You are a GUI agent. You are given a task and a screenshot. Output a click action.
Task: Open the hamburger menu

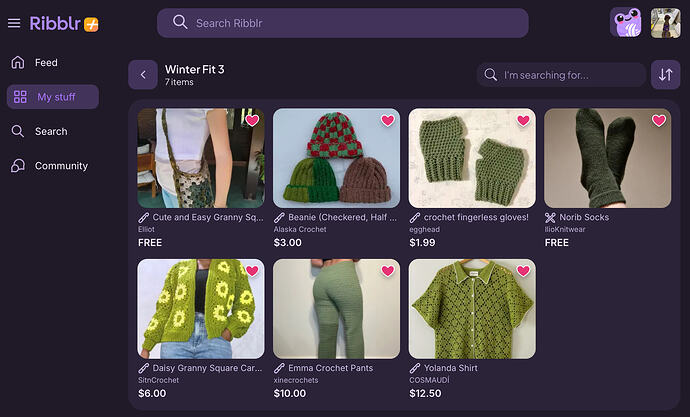[x=14, y=23]
